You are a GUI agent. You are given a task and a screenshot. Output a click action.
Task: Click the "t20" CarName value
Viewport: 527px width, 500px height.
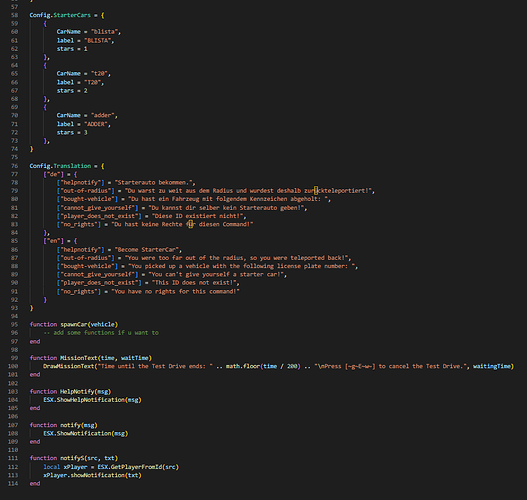99,73
